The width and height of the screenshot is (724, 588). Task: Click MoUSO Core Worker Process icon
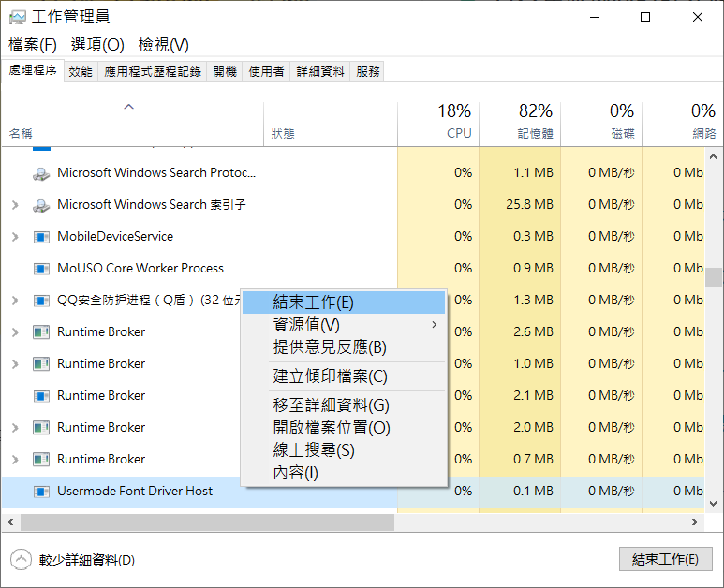click(41, 269)
